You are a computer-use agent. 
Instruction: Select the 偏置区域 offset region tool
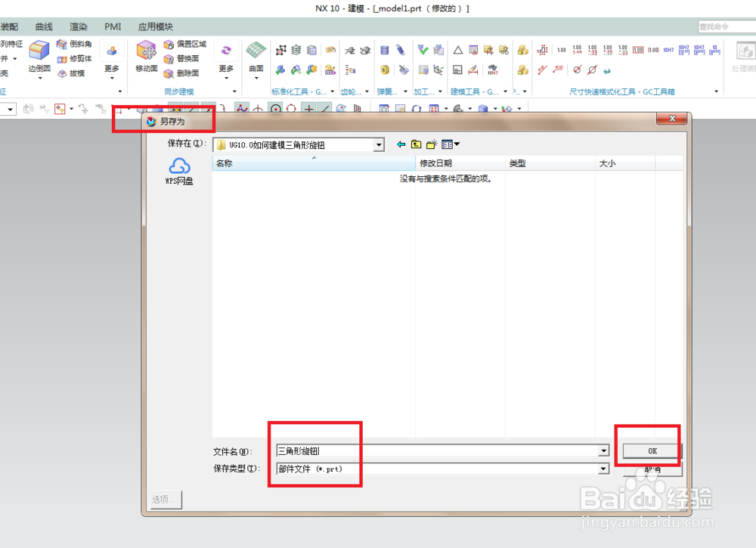185,44
